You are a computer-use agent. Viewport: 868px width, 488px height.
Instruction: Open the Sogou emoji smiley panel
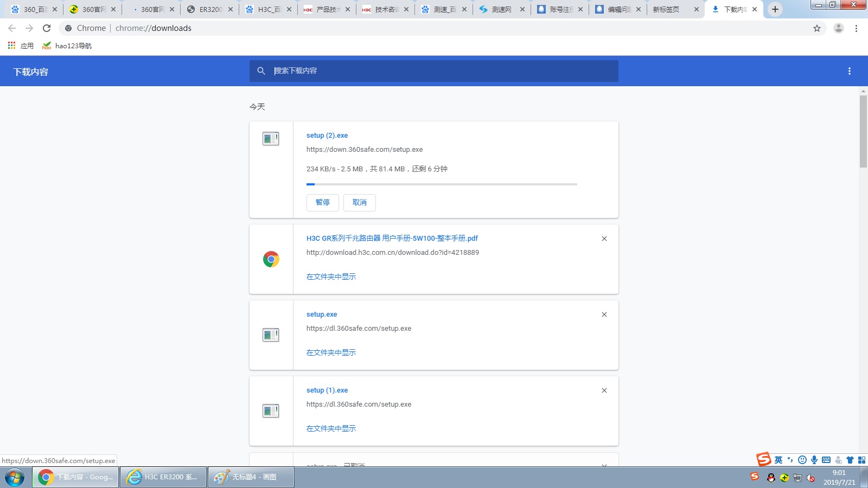pos(802,460)
